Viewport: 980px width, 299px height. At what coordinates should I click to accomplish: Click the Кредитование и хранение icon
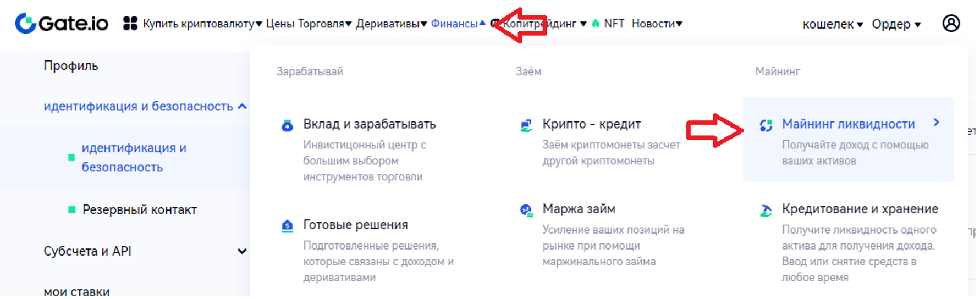[x=766, y=211]
